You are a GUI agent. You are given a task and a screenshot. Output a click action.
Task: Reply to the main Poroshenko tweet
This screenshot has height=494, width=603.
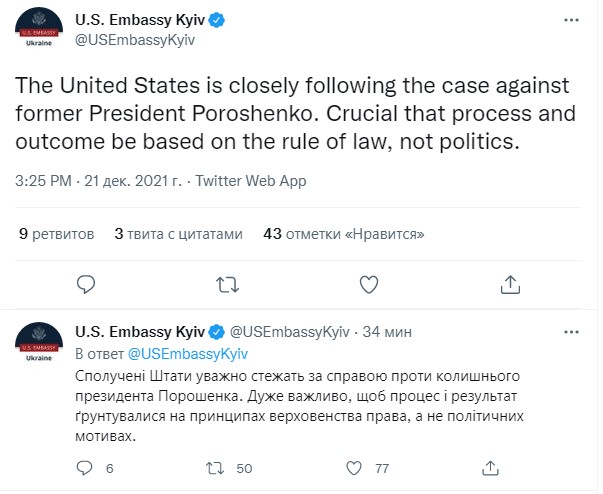tap(88, 284)
